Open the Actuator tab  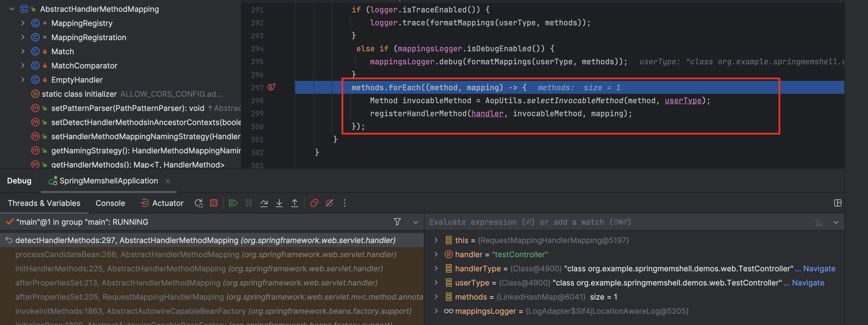tap(162, 203)
